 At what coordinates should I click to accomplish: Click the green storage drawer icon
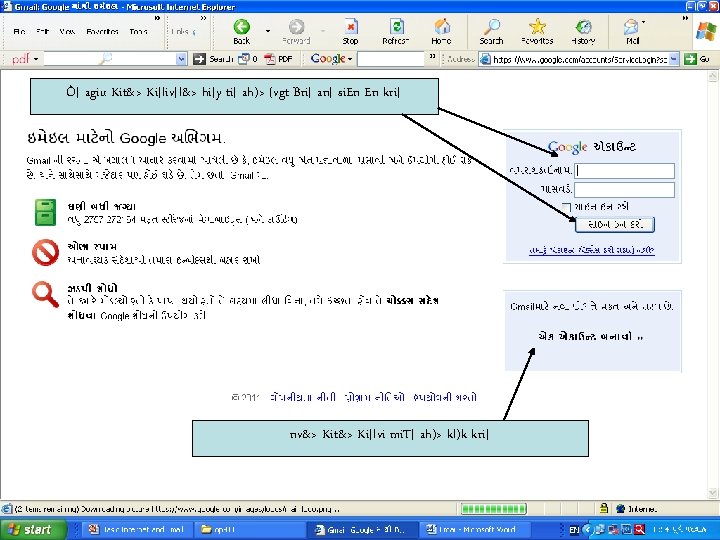point(45,212)
